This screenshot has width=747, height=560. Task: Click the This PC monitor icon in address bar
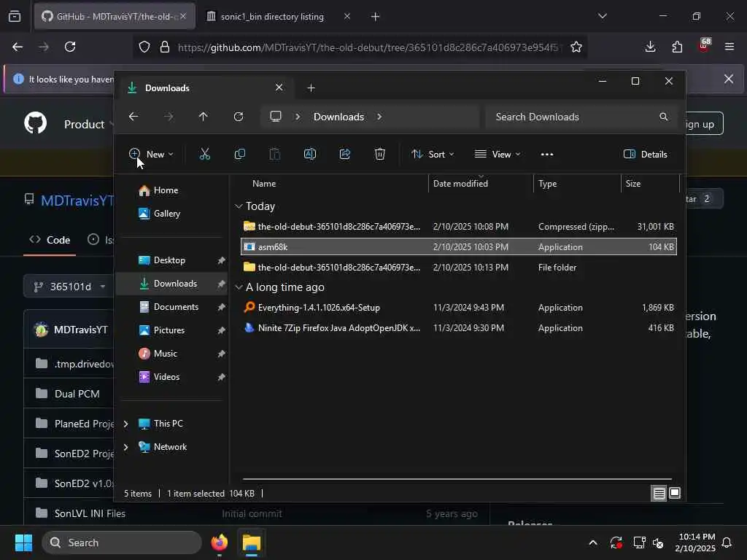point(275,117)
